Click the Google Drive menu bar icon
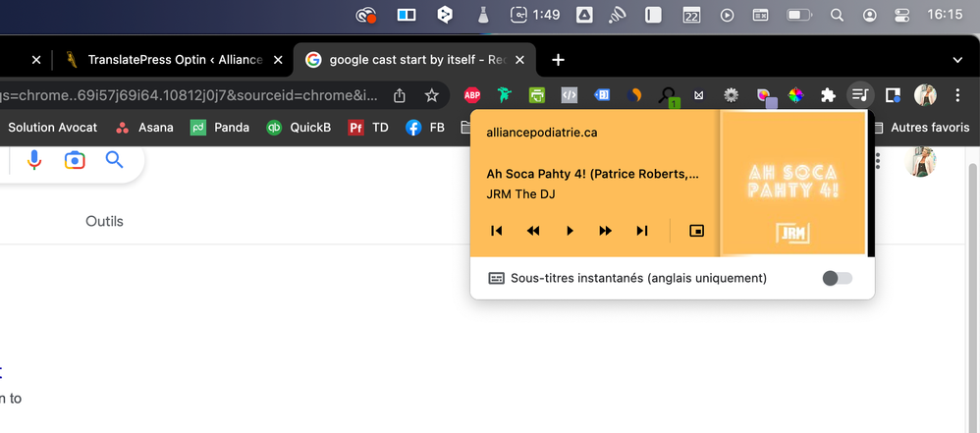The image size is (980, 433). (x=583, y=15)
